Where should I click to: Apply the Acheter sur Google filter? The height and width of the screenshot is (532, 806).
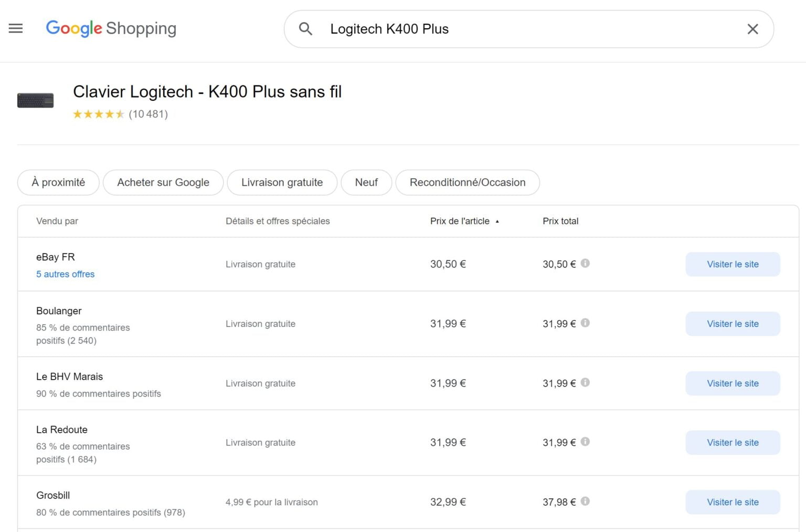pyautogui.click(x=163, y=183)
